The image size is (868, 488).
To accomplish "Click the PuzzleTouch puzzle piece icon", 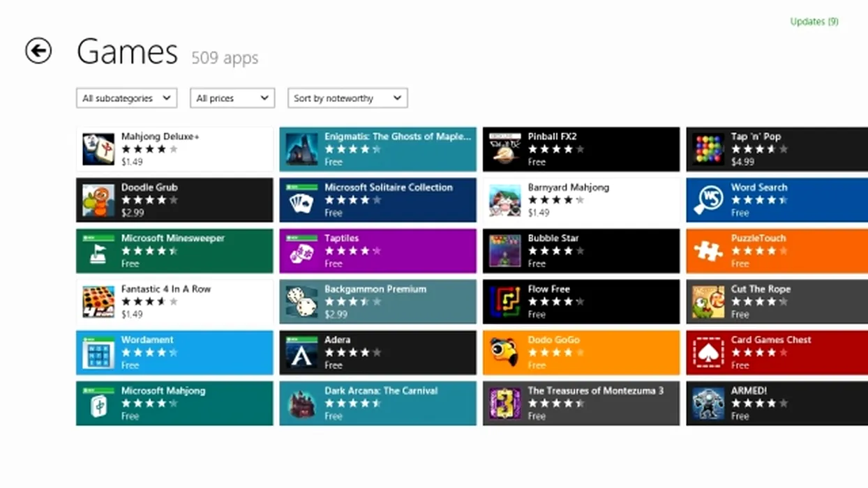I will 708,251.
